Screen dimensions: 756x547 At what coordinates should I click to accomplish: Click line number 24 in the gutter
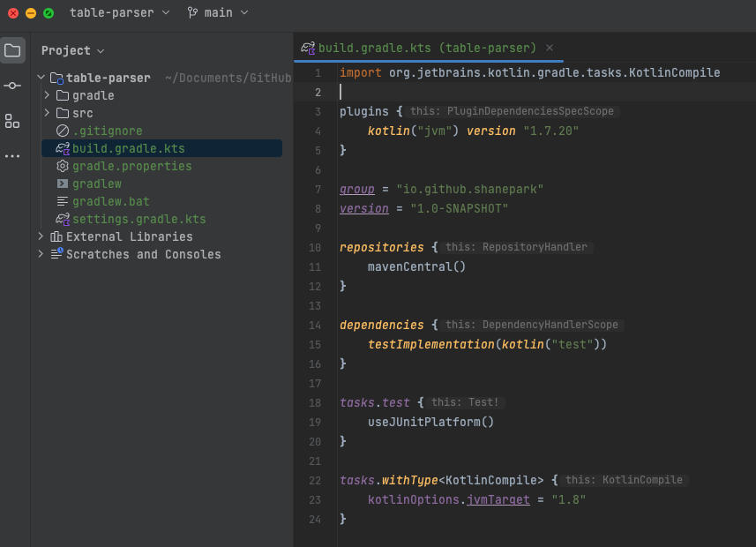click(315, 519)
